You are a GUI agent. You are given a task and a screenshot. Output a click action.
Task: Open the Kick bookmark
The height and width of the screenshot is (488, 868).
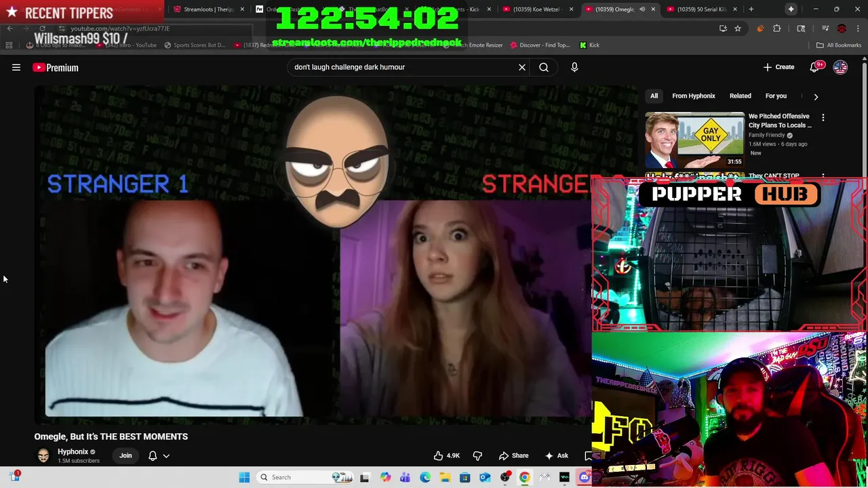tap(589, 45)
